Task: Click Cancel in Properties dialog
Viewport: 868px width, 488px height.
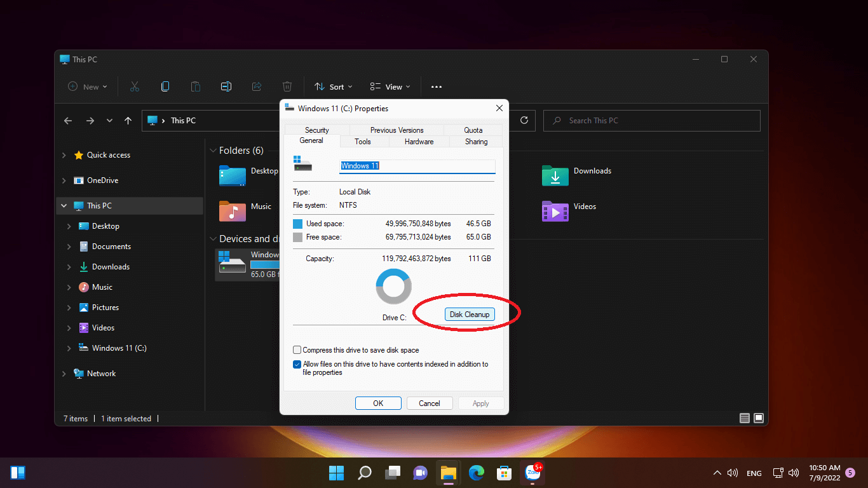Action: (430, 403)
